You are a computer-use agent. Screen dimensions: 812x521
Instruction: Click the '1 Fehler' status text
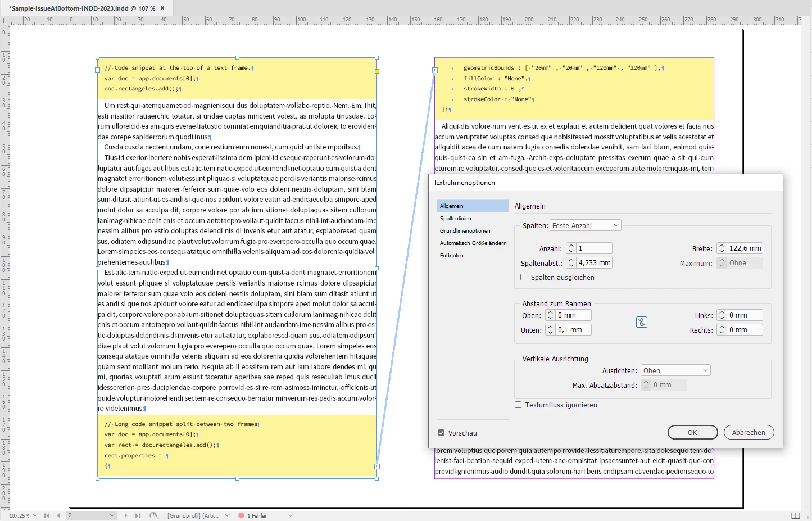(257, 515)
